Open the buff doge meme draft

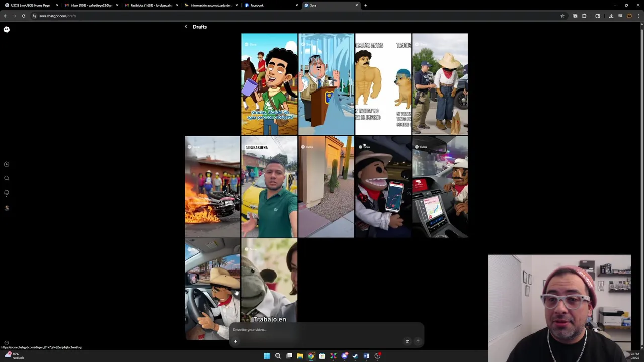[x=383, y=84]
